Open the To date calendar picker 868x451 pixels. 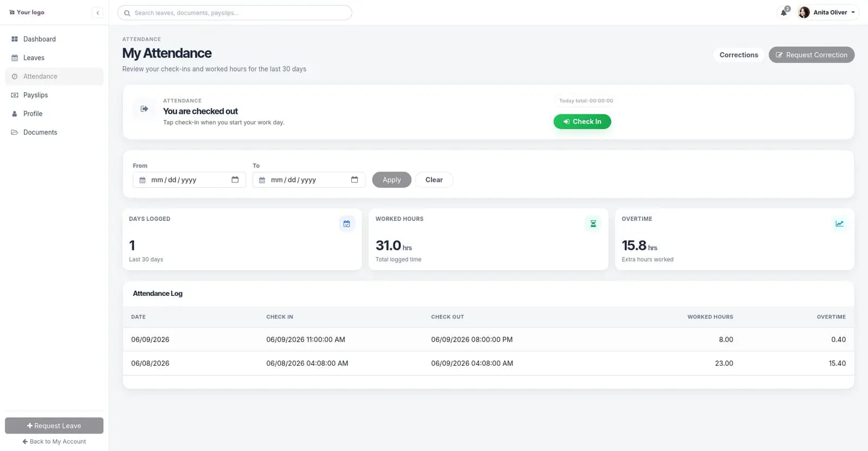(354, 180)
